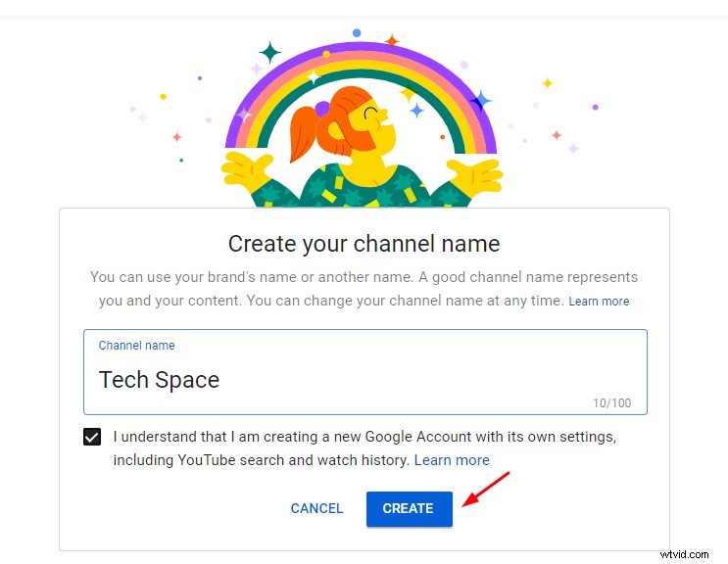Open Learn more link after 'watch history'

(x=452, y=459)
